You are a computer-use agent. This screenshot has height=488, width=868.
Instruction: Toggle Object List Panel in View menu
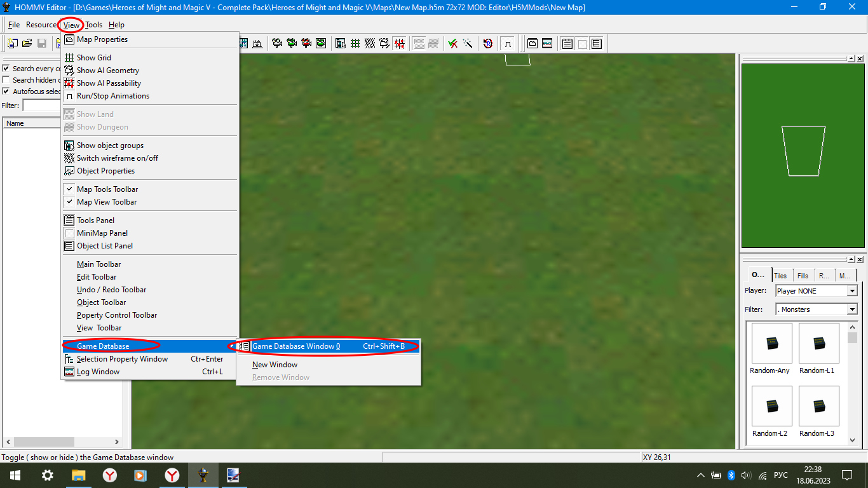click(150, 246)
